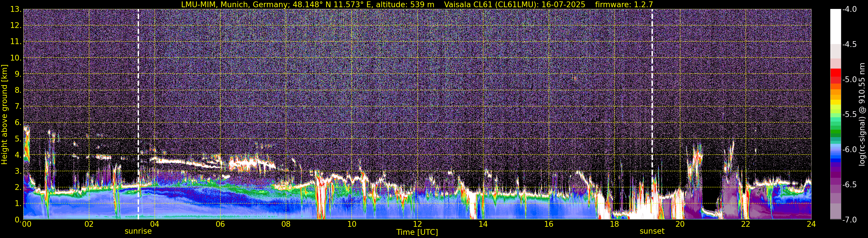The height and width of the screenshot is (238, 868).
Task: Click the time axis tick "16"
Action: pyautogui.click(x=549, y=224)
